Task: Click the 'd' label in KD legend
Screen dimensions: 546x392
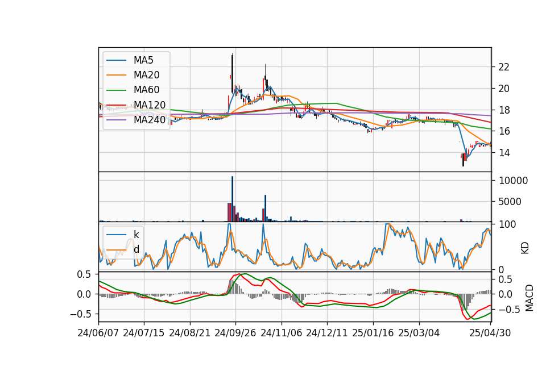Action: [x=136, y=249]
